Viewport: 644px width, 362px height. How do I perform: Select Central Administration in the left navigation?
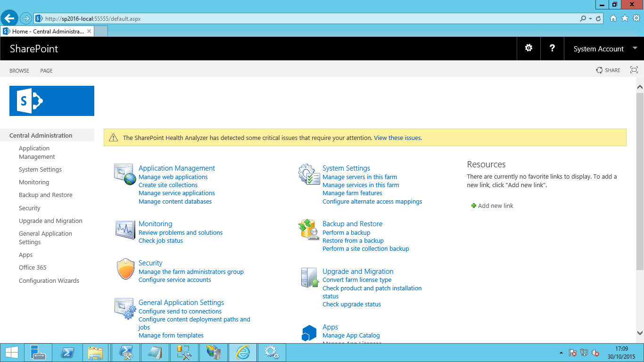pyautogui.click(x=41, y=135)
